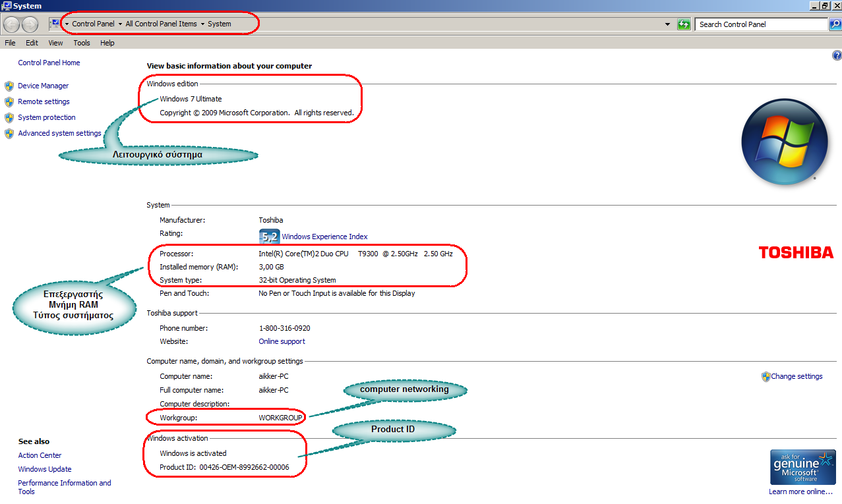The width and height of the screenshot is (842, 504).
Task: Visit the Online support website link
Action: pyautogui.click(x=282, y=341)
